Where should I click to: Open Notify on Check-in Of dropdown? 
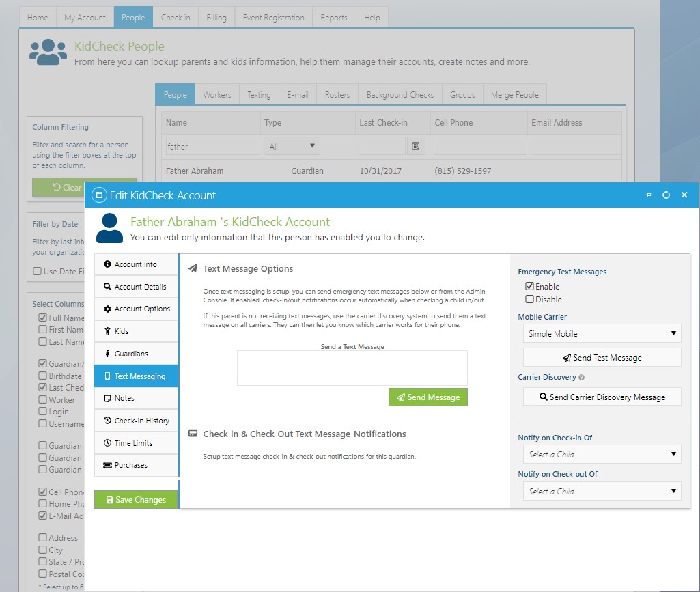click(x=602, y=455)
